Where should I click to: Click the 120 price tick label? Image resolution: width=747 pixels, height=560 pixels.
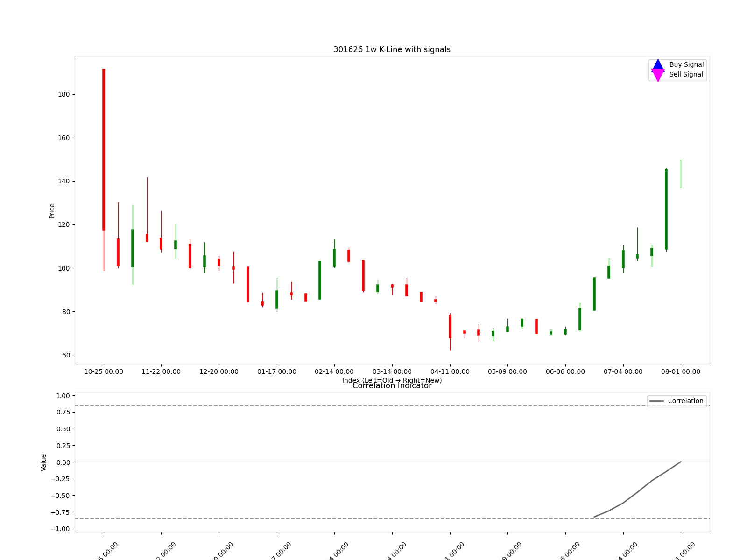click(64, 224)
